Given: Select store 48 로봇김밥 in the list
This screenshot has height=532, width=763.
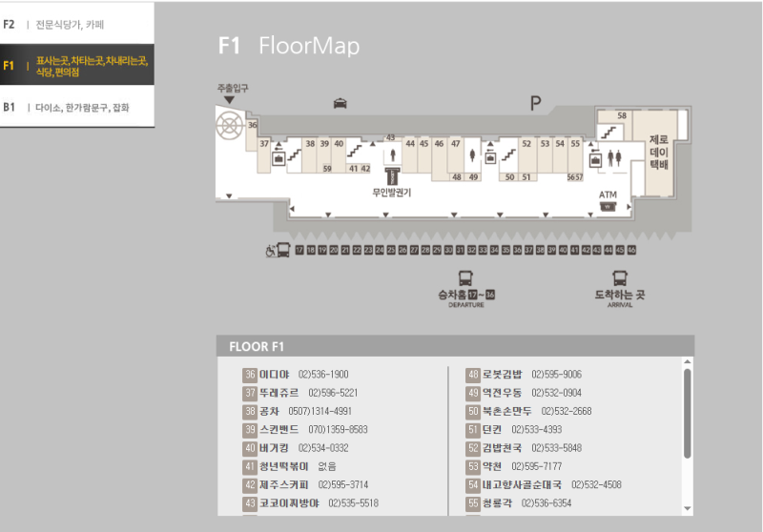Looking at the screenshot, I should (524, 375).
